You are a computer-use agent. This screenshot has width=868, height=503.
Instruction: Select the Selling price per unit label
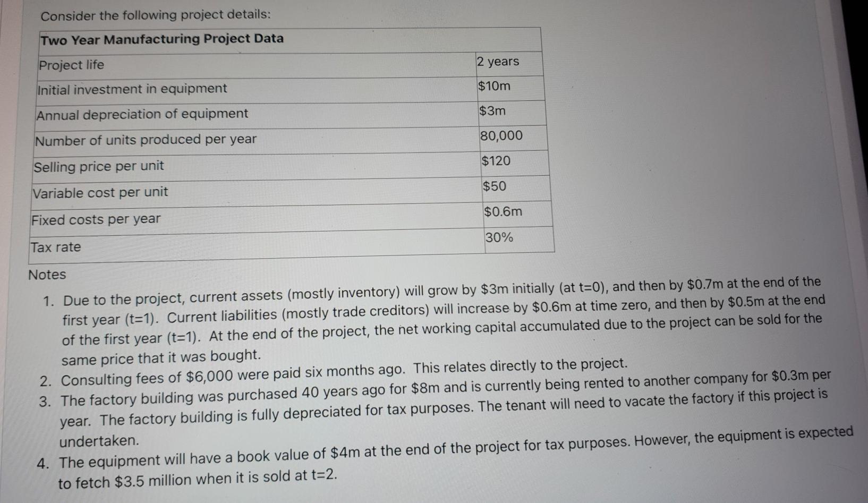99,166
